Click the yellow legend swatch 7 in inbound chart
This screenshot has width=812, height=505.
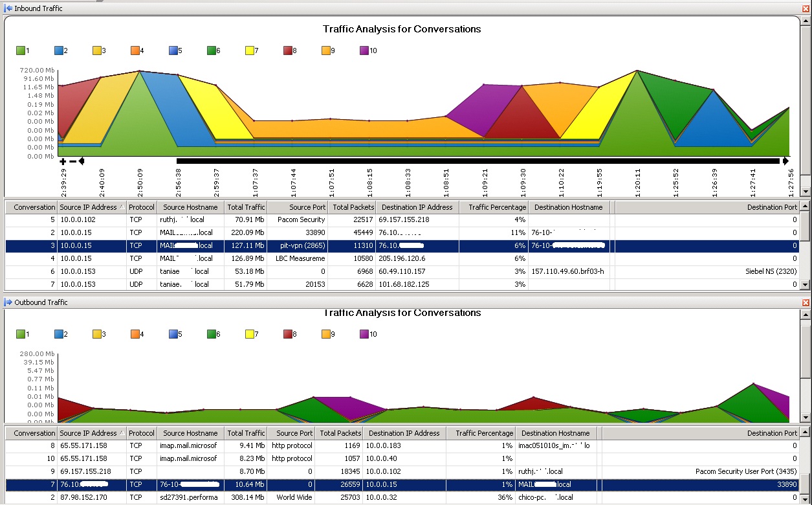pos(251,50)
